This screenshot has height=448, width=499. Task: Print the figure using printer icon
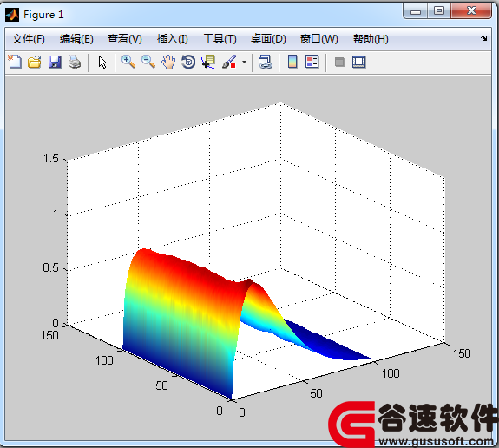pyautogui.click(x=75, y=62)
